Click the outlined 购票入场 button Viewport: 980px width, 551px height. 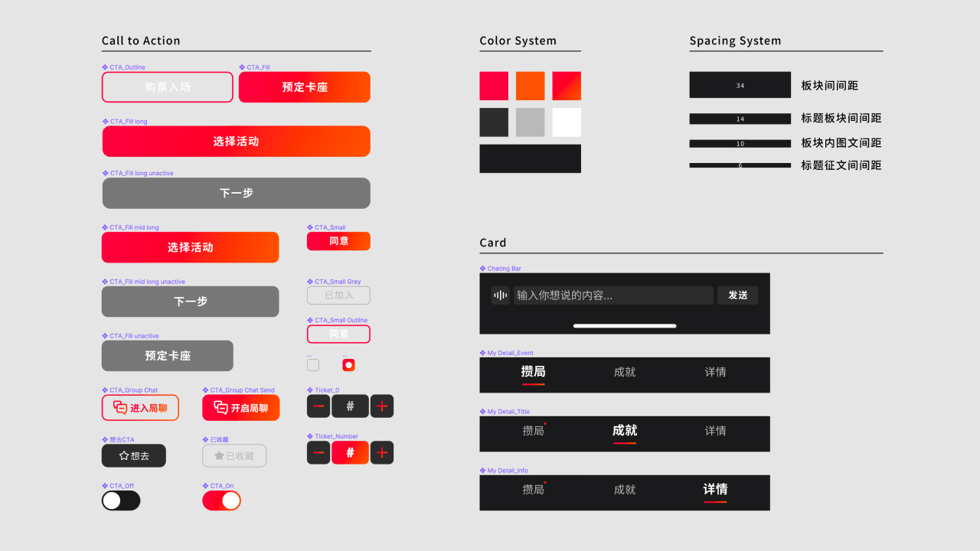coord(168,87)
